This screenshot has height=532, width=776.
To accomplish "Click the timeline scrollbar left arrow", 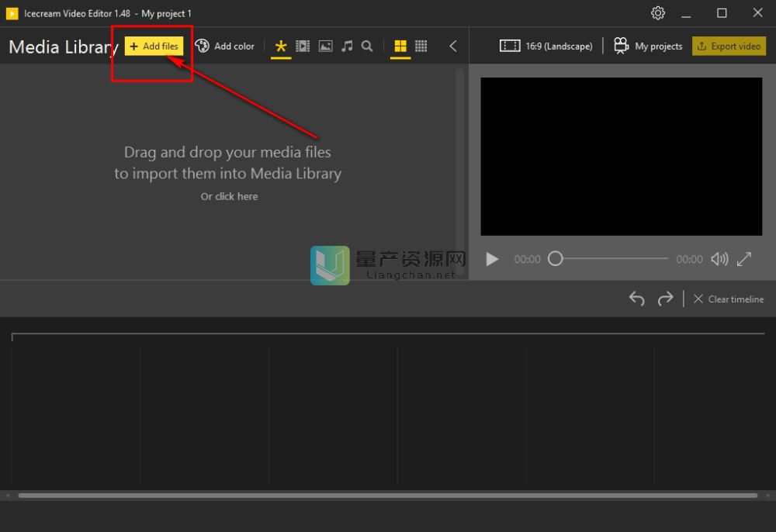I will point(8,496).
